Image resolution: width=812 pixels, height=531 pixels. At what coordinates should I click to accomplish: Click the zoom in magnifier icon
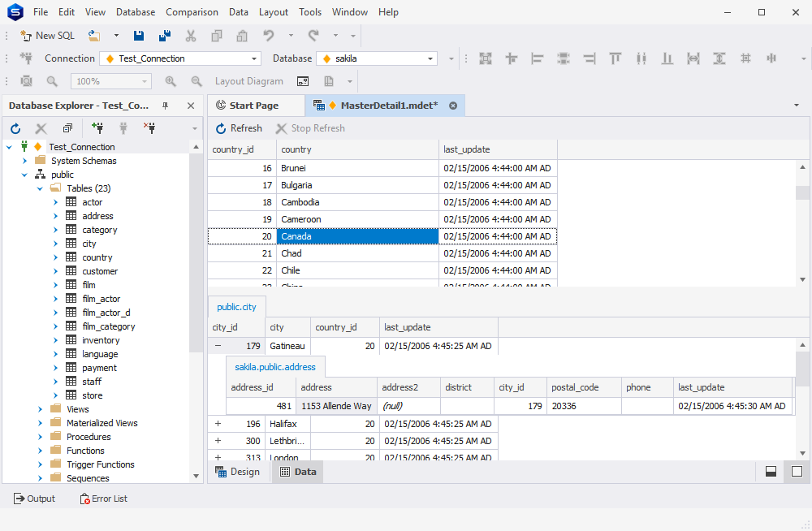pos(171,81)
